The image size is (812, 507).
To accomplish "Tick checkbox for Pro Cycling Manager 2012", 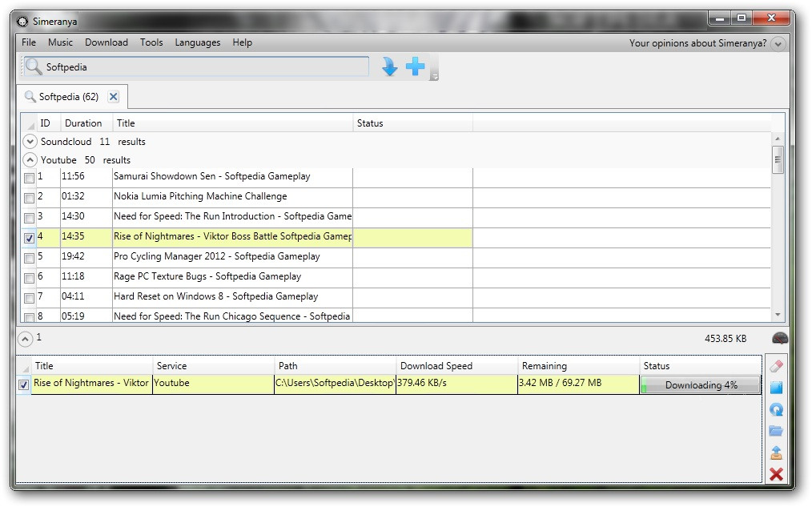I will (x=30, y=258).
